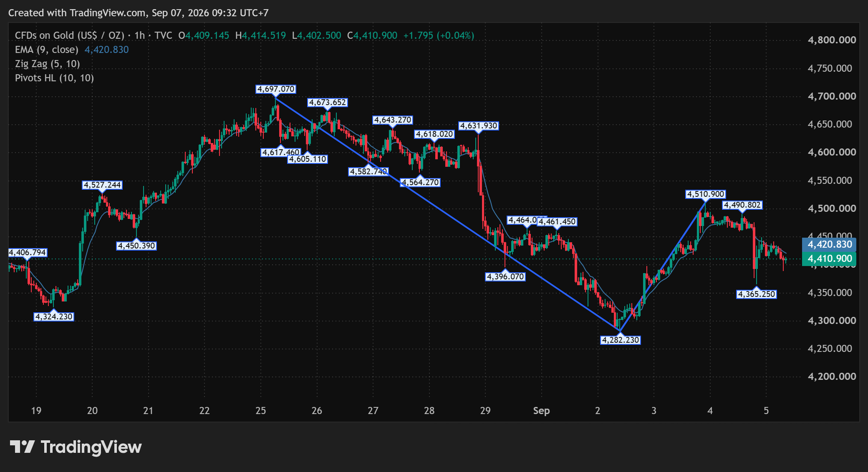868x472 pixels.
Task: Click the CFDs on Gold symbol title
Action: pos(70,35)
